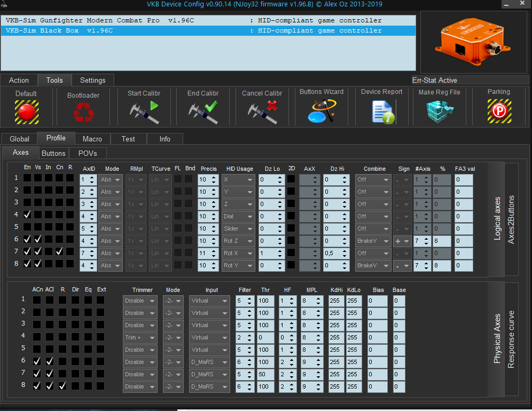Uncheck the R checkbox for physical axis 8
Image resolution: width=532 pixels, height=411 pixels.
click(62, 385)
